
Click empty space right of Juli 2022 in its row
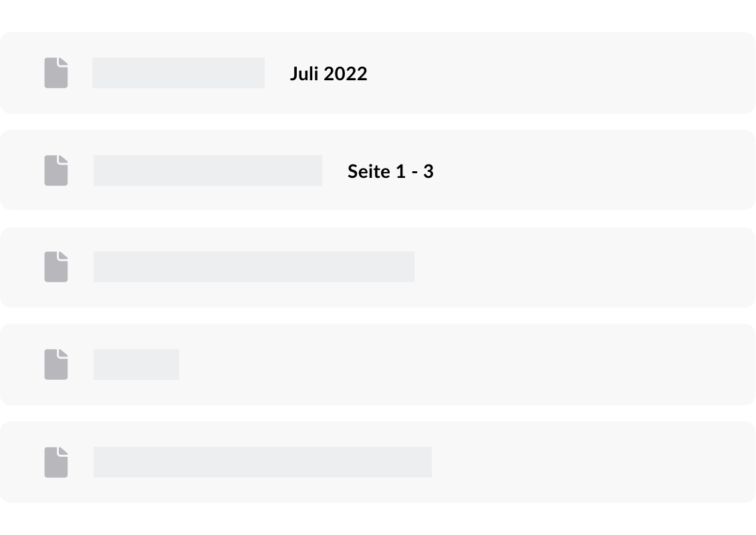[561, 73]
